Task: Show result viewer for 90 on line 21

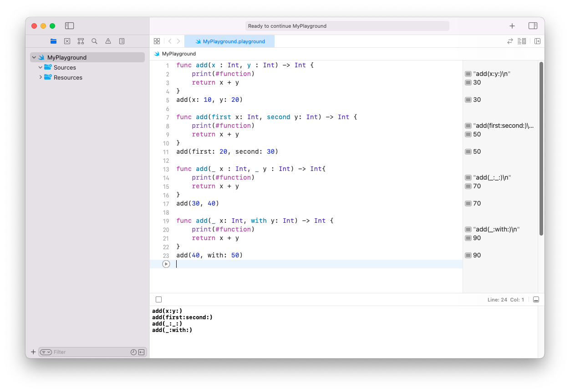Action: tap(468, 238)
